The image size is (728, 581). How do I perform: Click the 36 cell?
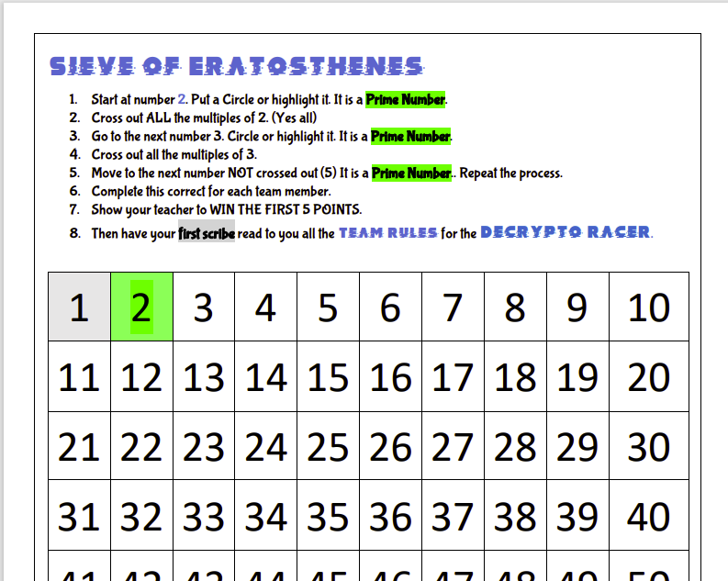point(390,515)
